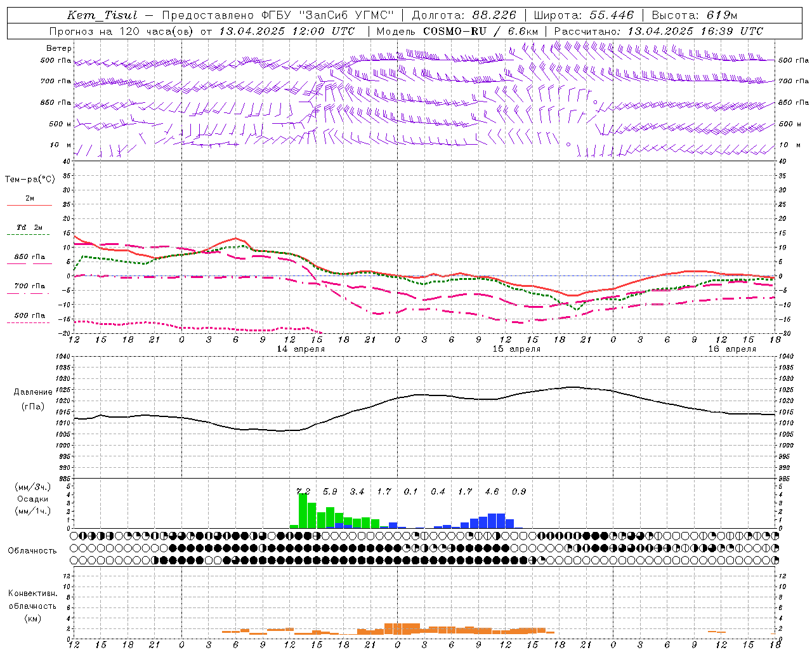Click the Давление pressure panel label

click(x=33, y=392)
